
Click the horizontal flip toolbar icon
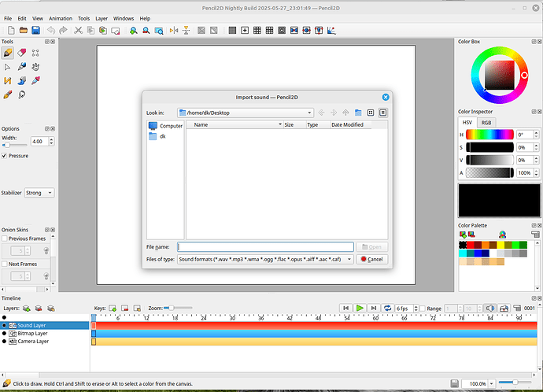coord(174,31)
